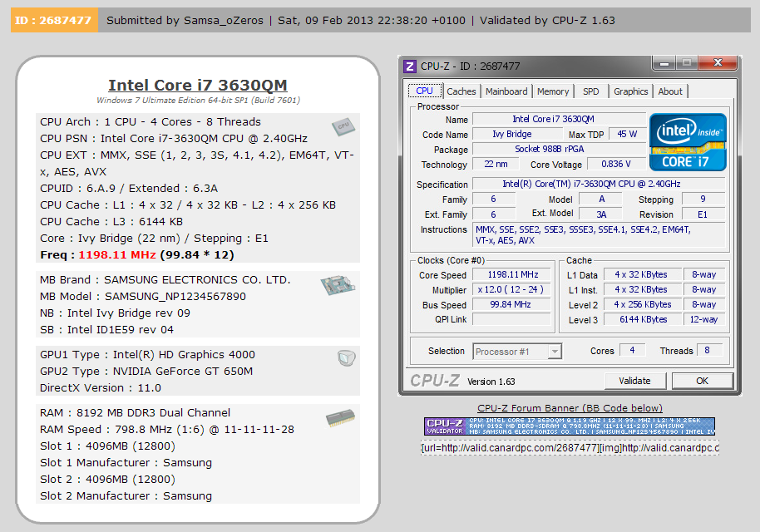
Task: Click the motherboard icon beside MB Brand
Action: click(338, 285)
